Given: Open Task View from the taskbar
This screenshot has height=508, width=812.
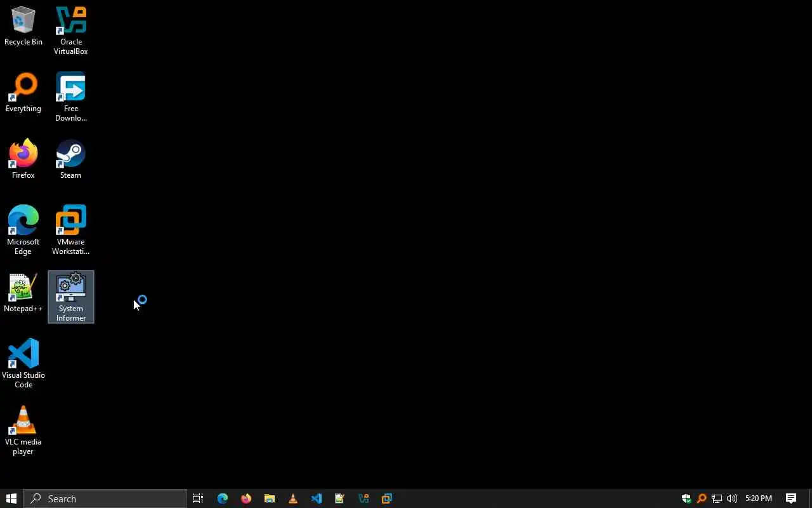Looking at the screenshot, I should tap(198, 498).
